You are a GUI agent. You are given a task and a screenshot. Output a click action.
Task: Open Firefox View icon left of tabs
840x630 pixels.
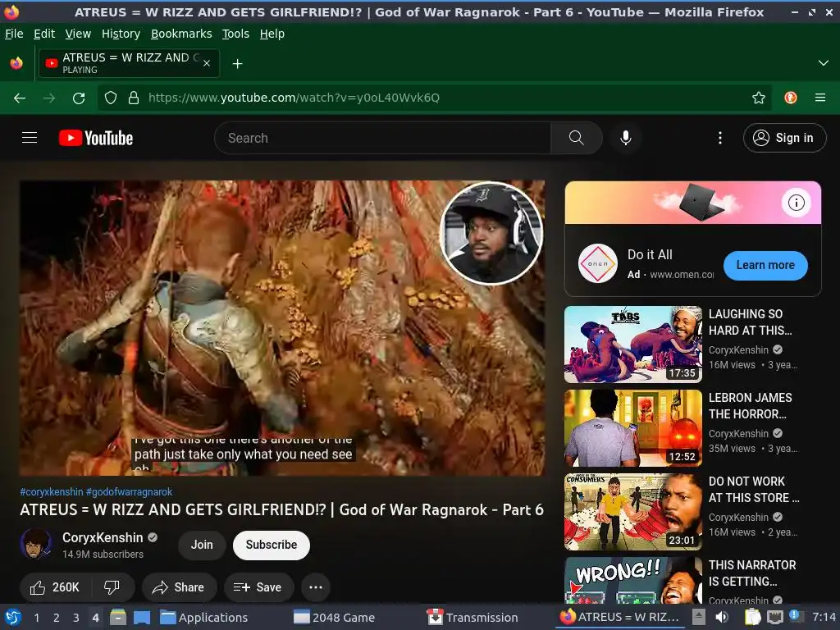coord(16,63)
